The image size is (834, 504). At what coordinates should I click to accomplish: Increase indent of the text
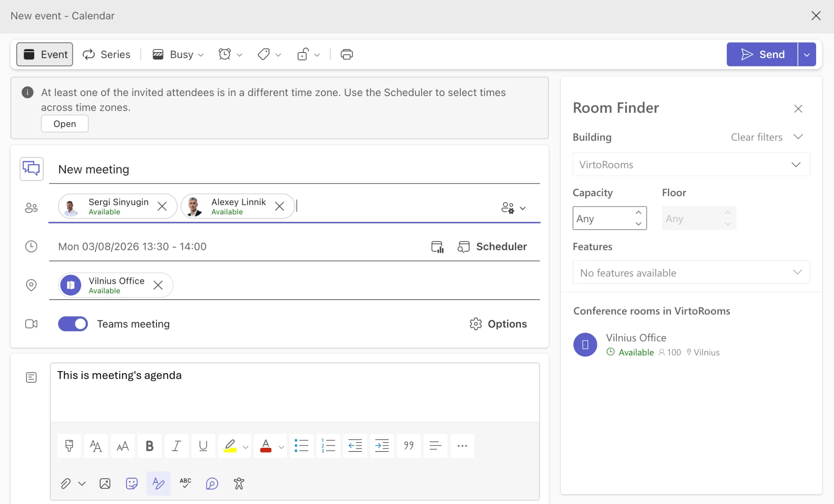click(x=382, y=446)
